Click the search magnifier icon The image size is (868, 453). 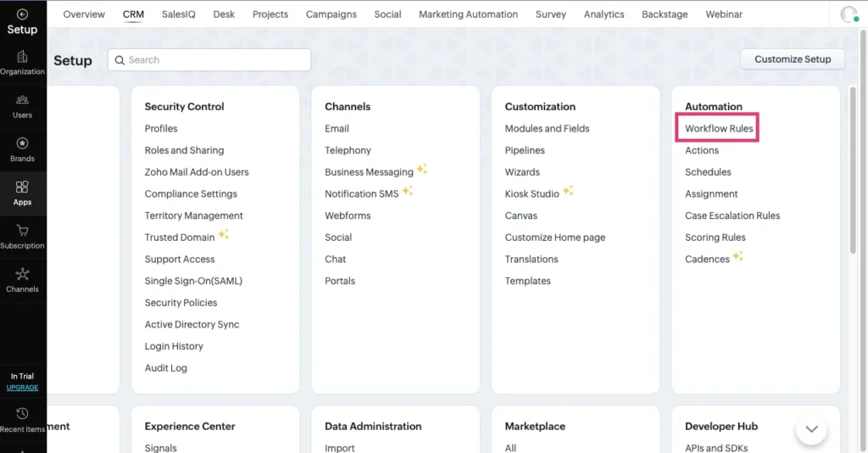tap(120, 60)
